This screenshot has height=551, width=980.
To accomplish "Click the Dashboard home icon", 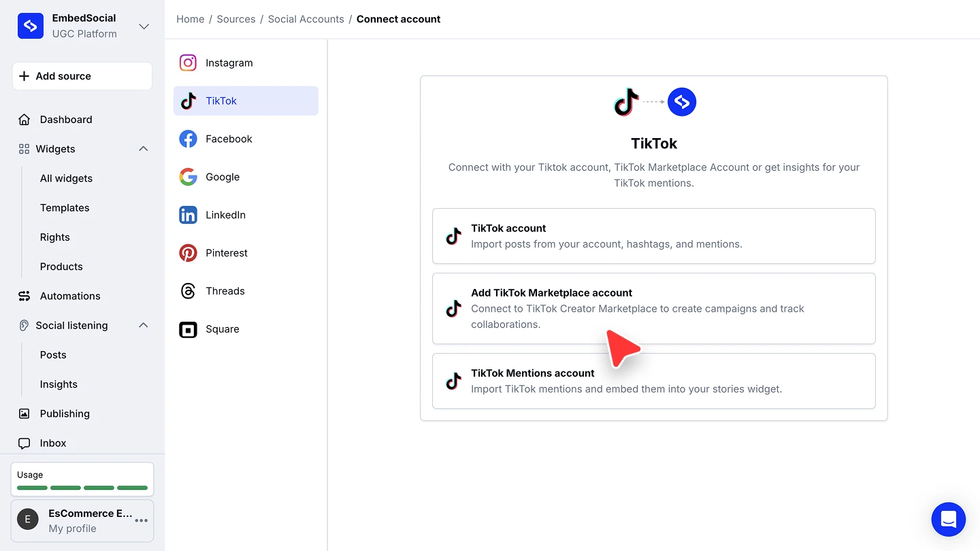I will [24, 120].
